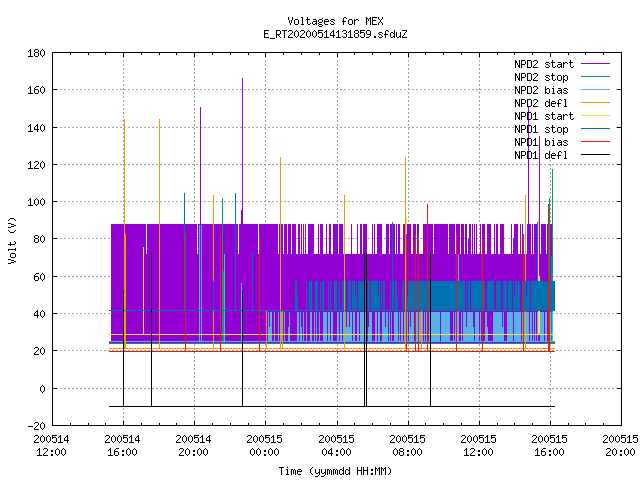The image size is (640, 480).
Task: Click the x-axis label 200515 20:00
Action: click(x=620, y=446)
